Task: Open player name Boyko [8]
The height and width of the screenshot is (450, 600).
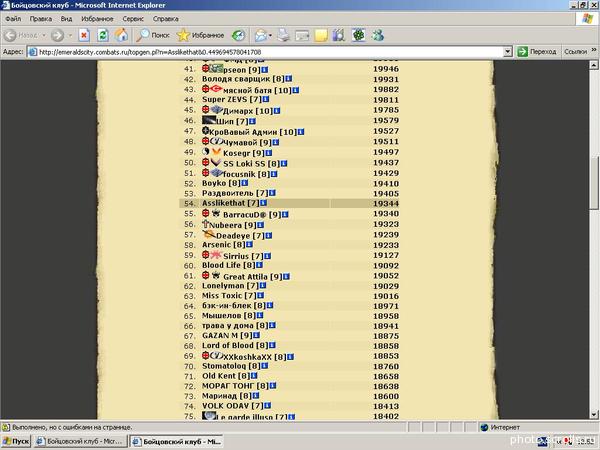Action: pyautogui.click(x=221, y=183)
